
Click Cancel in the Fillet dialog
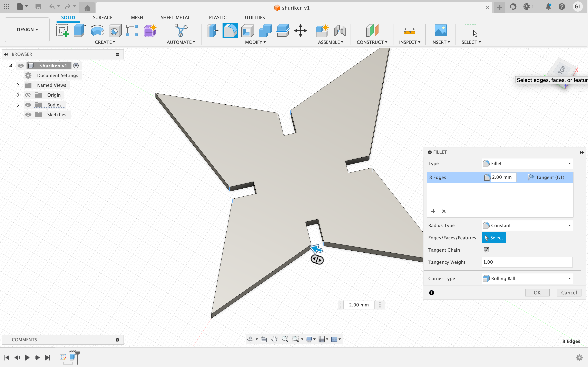click(569, 293)
